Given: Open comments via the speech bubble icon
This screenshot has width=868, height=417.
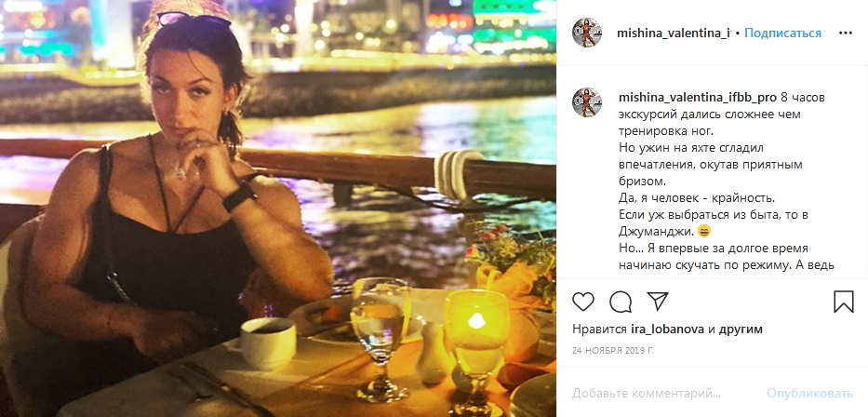Looking at the screenshot, I should (x=621, y=302).
